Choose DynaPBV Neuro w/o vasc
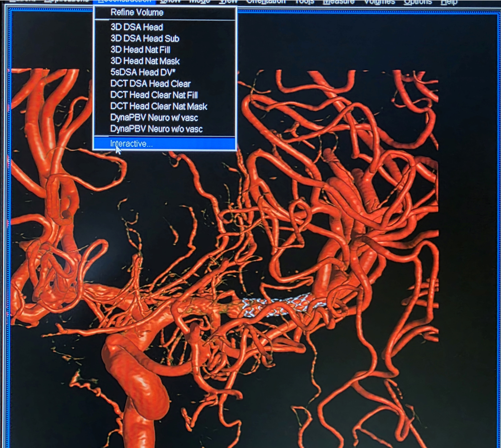Viewport: 501px width, 448px height. [x=156, y=129]
